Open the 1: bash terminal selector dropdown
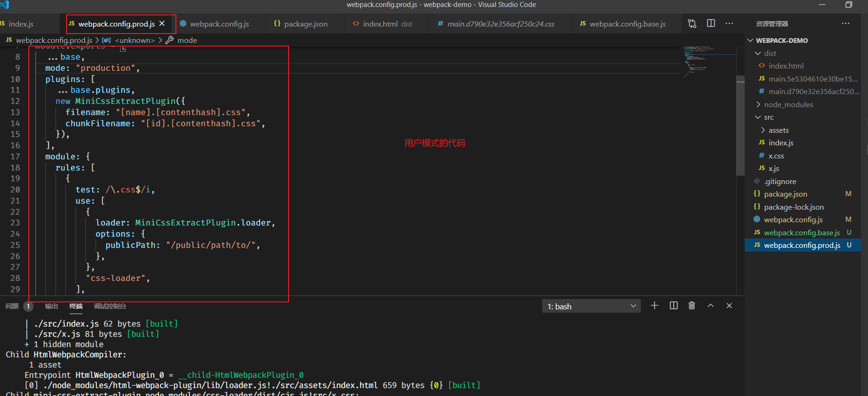This screenshot has width=868, height=396. [x=591, y=306]
